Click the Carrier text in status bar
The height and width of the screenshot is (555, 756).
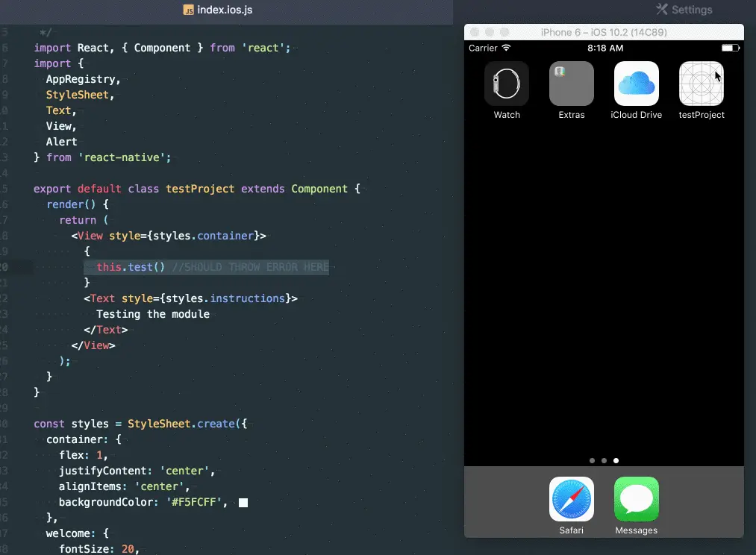[x=483, y=48]
